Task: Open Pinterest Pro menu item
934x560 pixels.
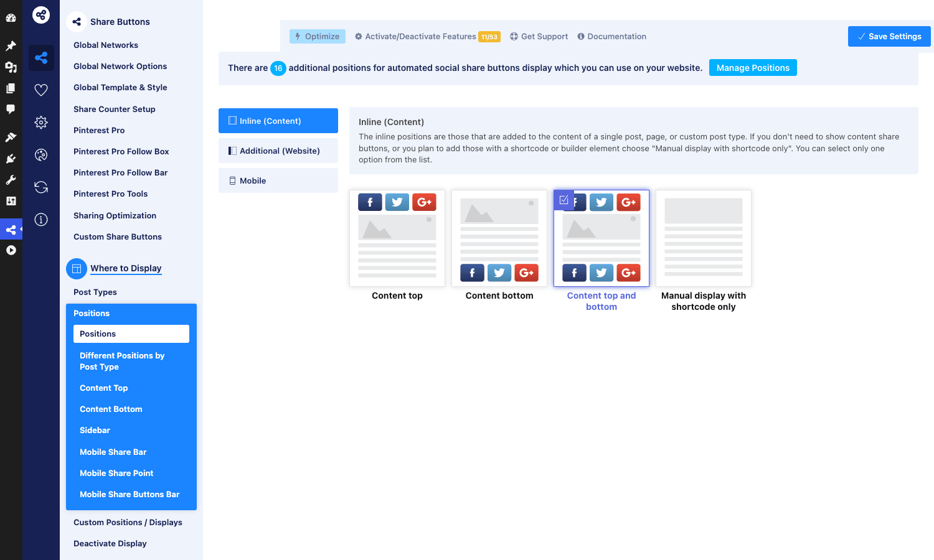Action: (99, 130)
